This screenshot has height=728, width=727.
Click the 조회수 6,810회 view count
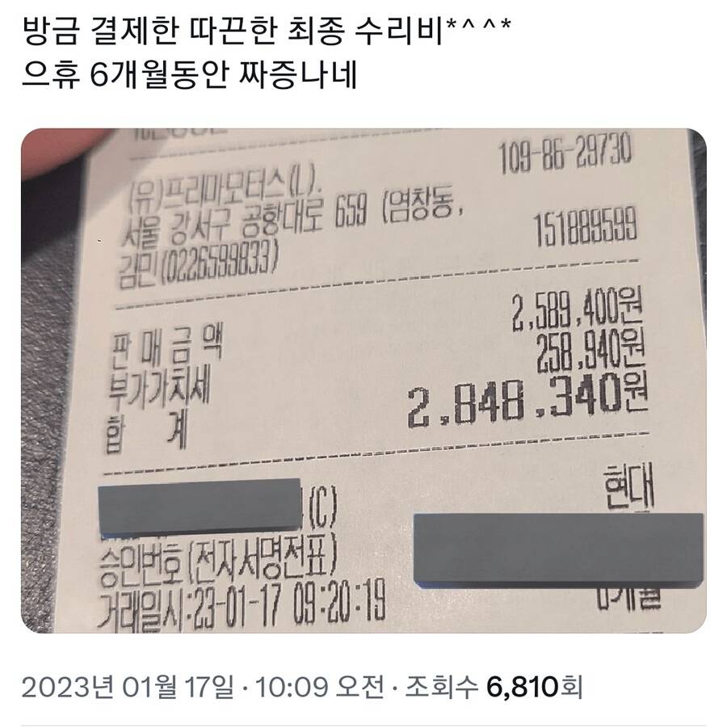tap(494, 687)
